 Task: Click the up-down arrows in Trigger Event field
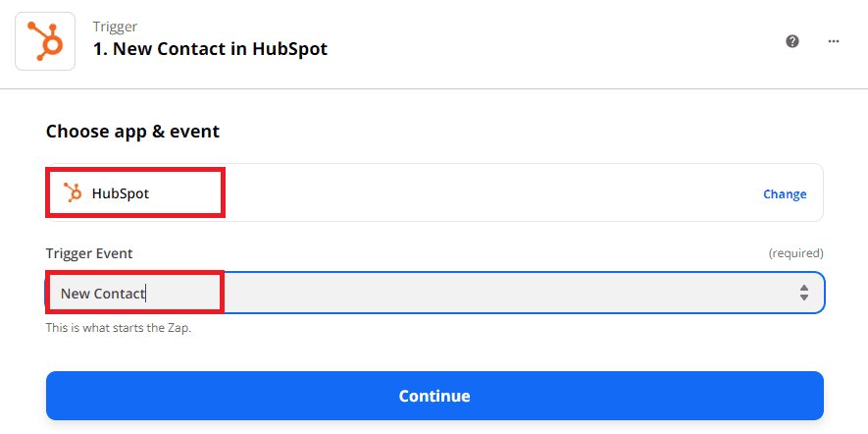click(803, 293)
